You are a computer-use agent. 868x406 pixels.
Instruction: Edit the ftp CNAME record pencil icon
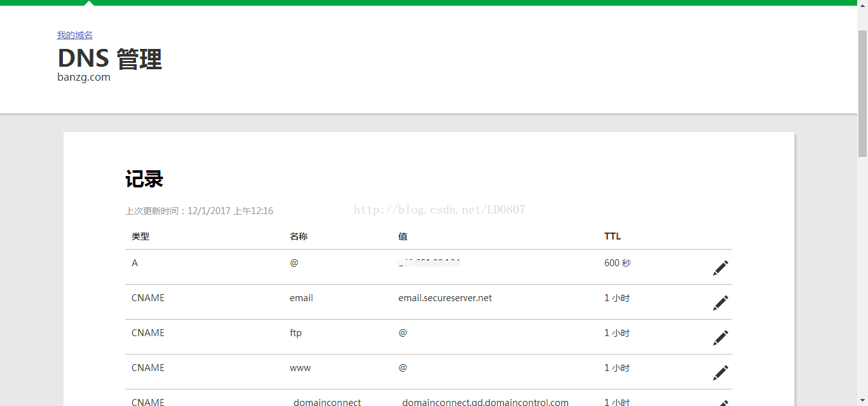[721, 338]
